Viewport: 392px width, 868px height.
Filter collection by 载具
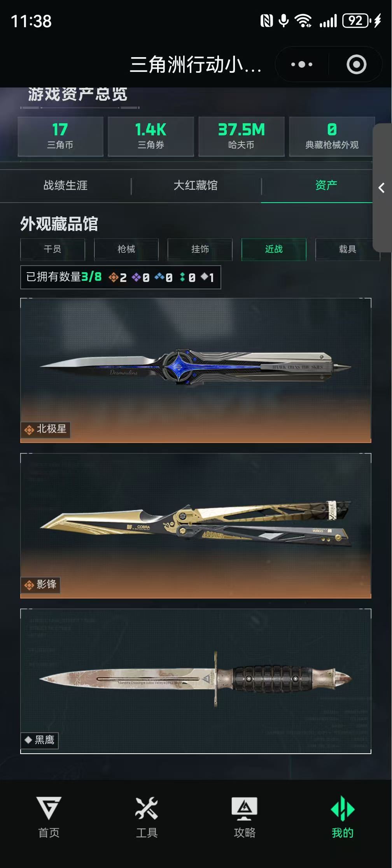click(x=347, y=249)
